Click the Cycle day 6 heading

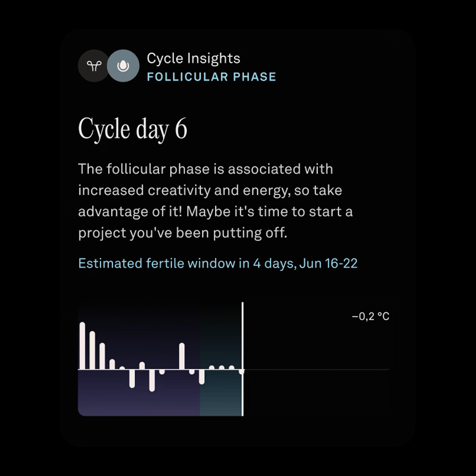click(133, 129)
